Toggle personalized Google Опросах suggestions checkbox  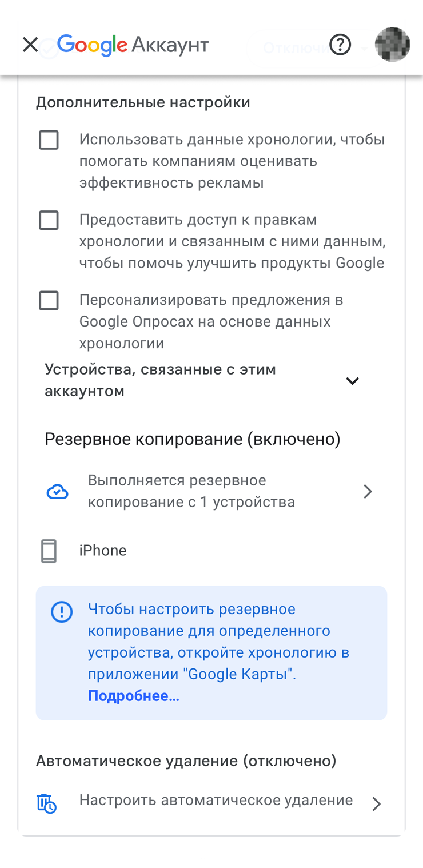pos(49,300)
